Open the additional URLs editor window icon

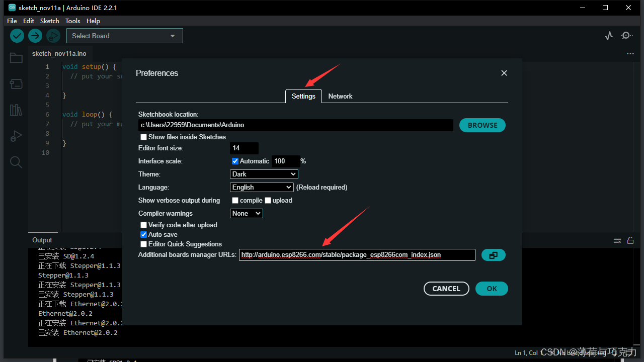493,255
